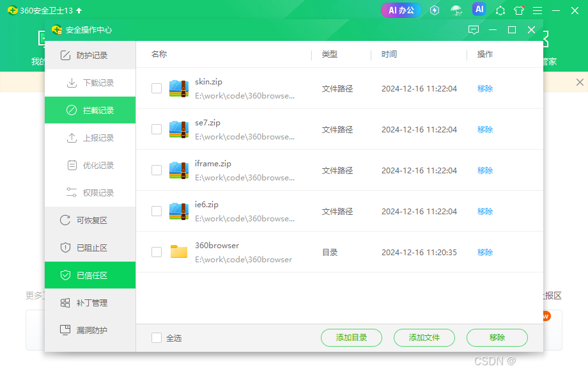Image resolution: width=588 pixels, height=371 pixels.
Task: Click the time 2024-12-16 11:20:35
Action: click(419, 253)
